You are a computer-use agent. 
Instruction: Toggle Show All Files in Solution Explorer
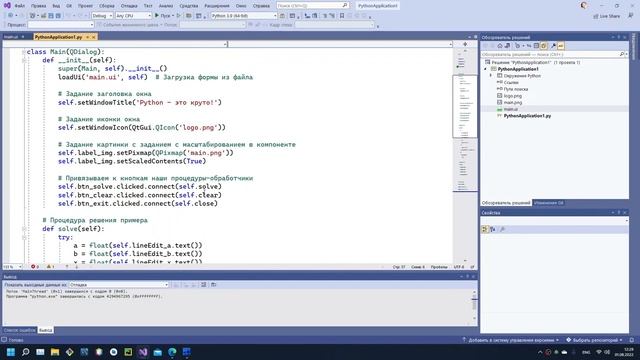[x=544, y=46]
